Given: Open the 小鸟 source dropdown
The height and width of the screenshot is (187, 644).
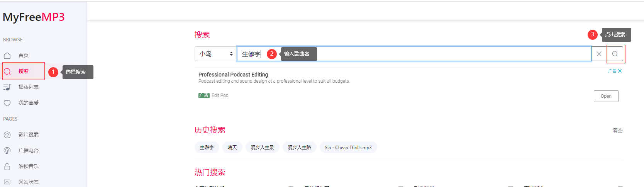Looking at the screenshot, I should point(215,54).
